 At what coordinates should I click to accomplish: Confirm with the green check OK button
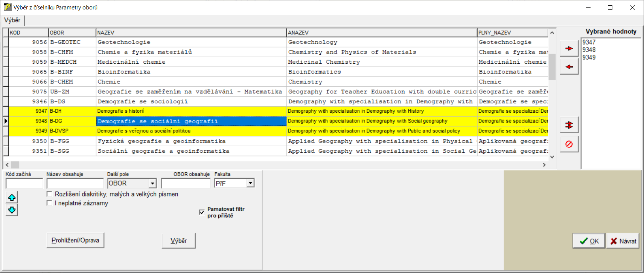coord(589,241)
